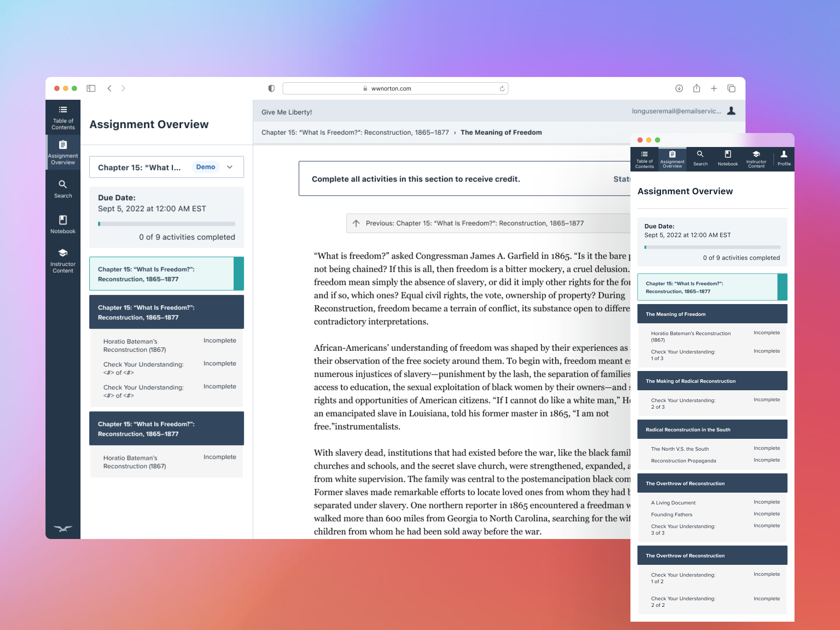The width and height of the screenshot is (840, 630).
Task: Click the activities completed progress bar
Action: coord(166,224)
